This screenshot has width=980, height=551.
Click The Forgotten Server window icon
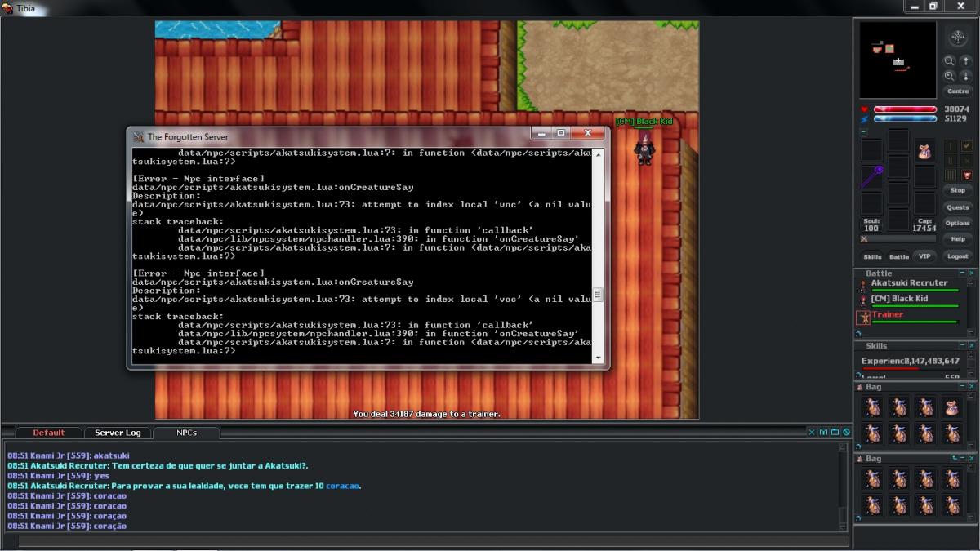[x=138, y=136]
